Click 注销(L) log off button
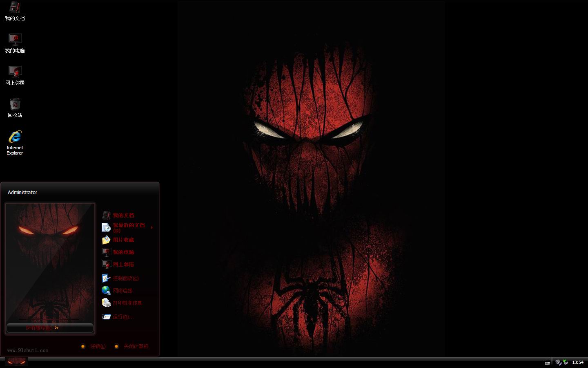Image resolution: width=588 pixels, height=368 pixels. (94, 346)
